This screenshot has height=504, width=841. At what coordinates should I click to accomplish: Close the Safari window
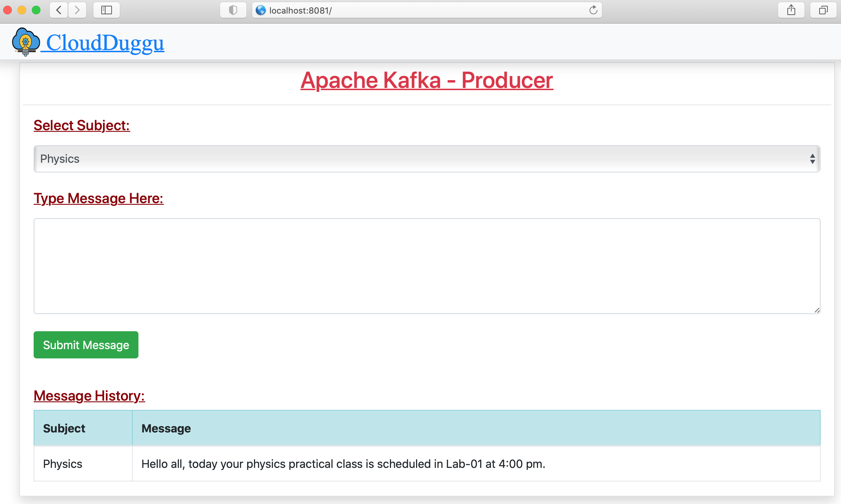[8, 10]
